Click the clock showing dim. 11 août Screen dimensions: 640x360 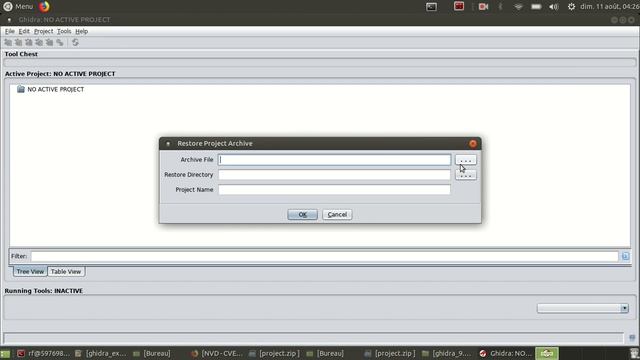click(x=609, y=7)
